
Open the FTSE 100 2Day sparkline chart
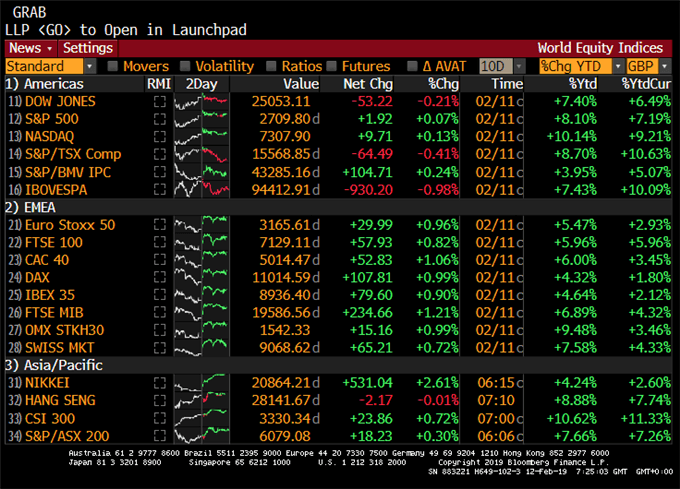pos(201,242)
